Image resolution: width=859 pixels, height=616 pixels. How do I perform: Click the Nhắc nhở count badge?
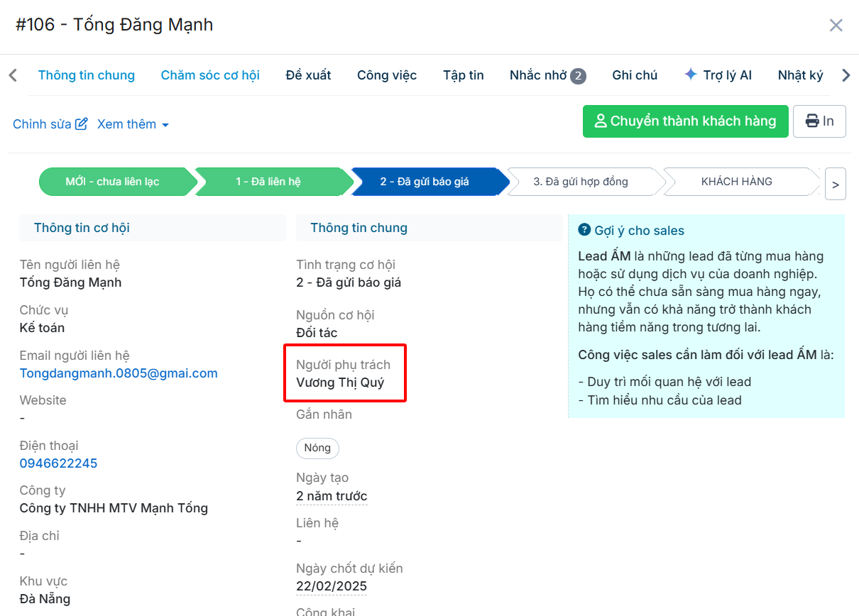click(578, 76)
